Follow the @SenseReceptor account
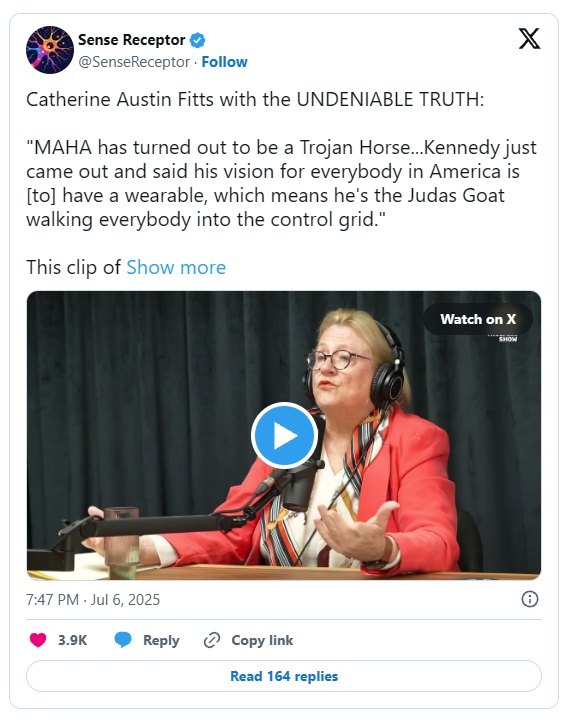572x724 pixels. pyautogui.click(x=224, y=62)
